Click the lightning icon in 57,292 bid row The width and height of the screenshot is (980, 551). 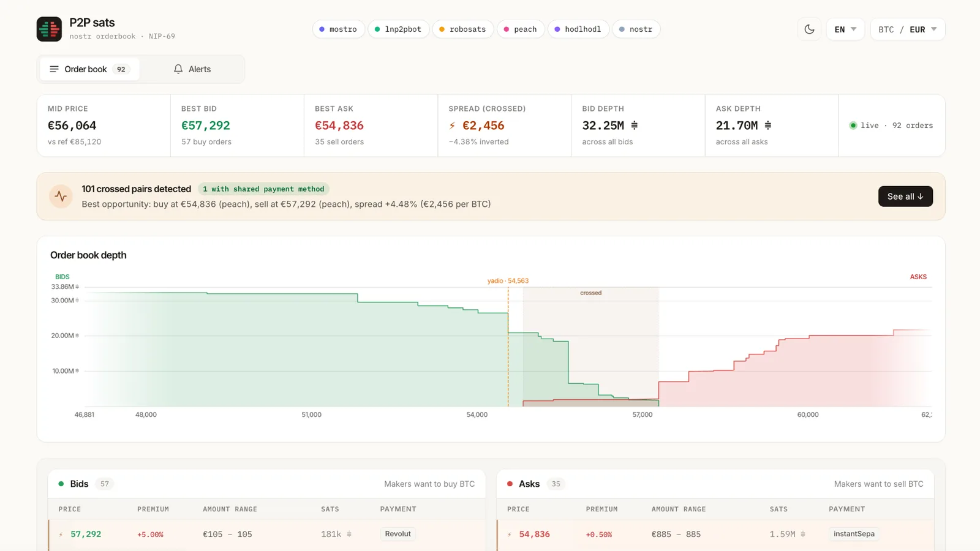click(x=61, y=534)
